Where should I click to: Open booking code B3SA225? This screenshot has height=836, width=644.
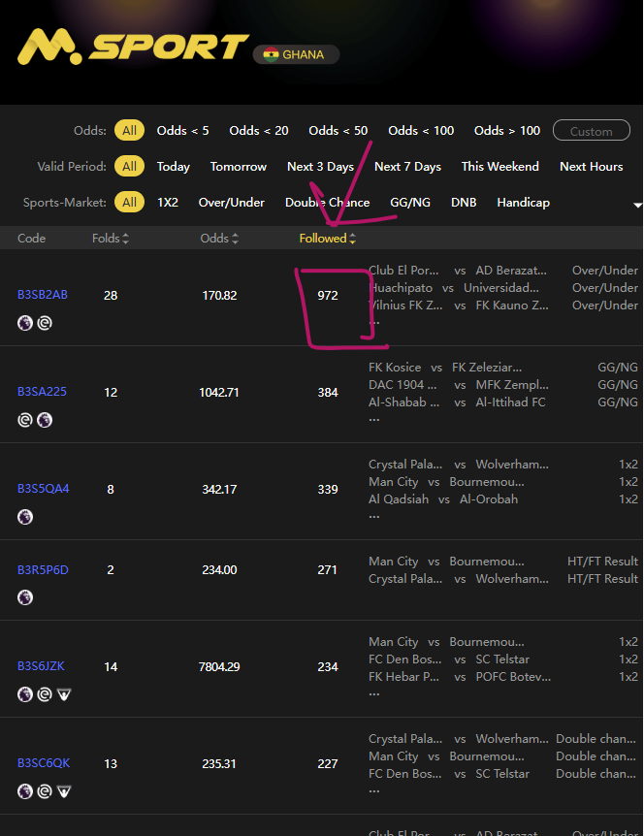42,392
